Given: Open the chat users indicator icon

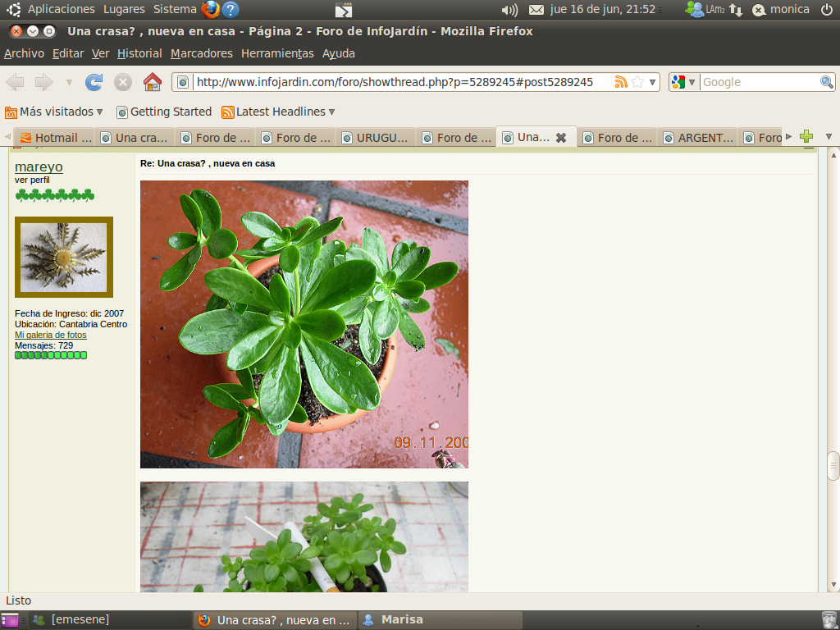Looking at the screenshot, I should click(x=695, y=9).
